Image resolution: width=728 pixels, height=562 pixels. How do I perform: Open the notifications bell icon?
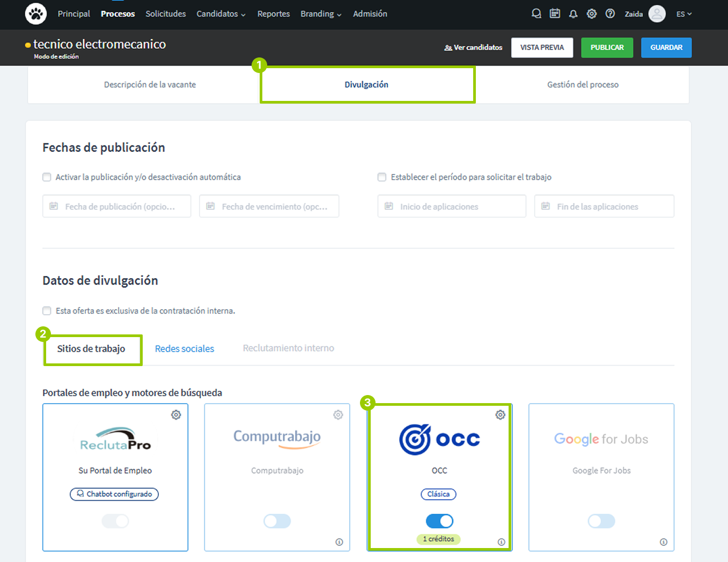point(573,13)
